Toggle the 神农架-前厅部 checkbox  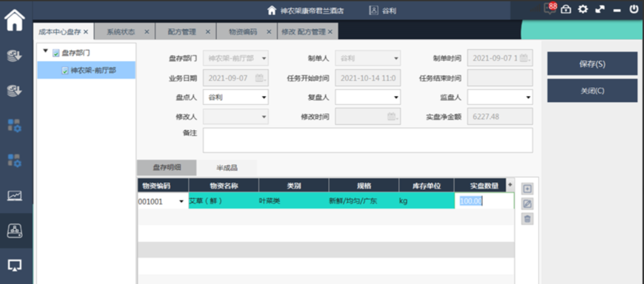[x=65, y=70]
